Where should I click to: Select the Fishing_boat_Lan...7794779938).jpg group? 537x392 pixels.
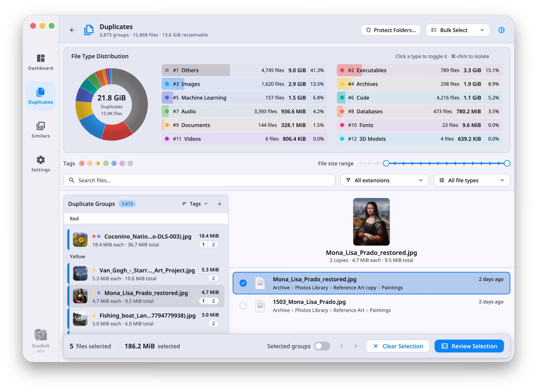(146, 319)
